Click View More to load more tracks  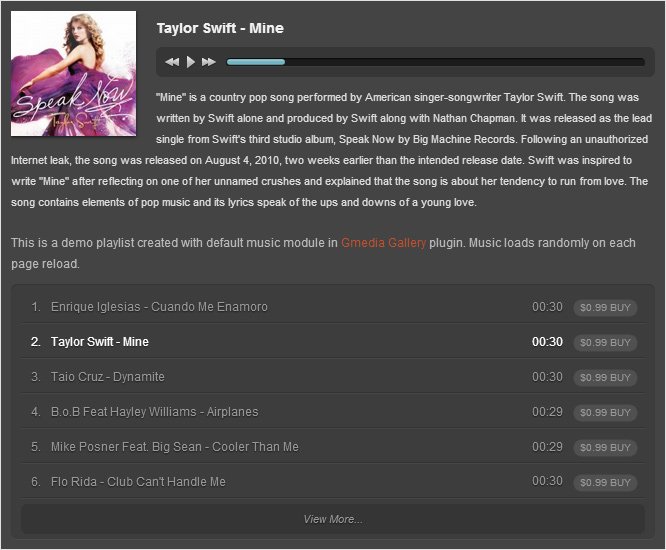[333, 519]
